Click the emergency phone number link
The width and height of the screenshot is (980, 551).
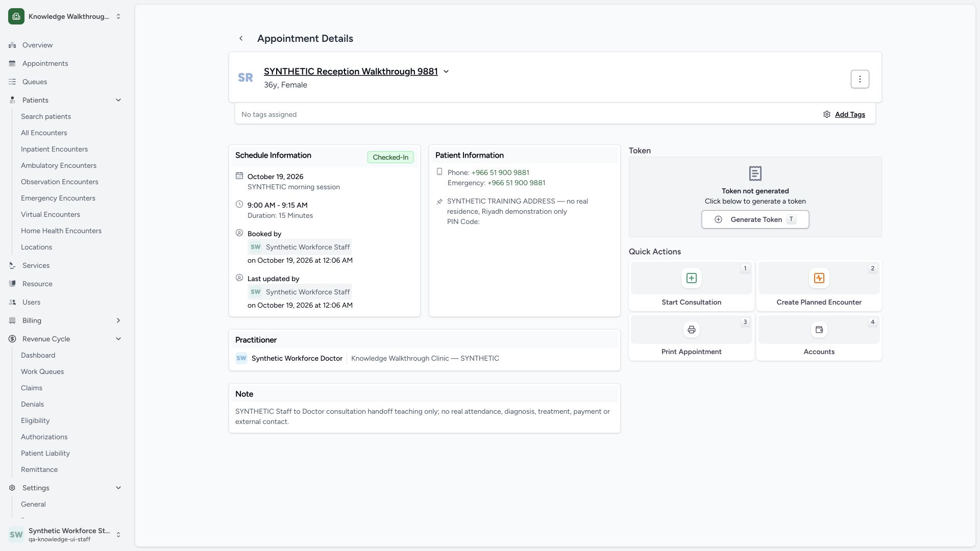tap(516, 183)
